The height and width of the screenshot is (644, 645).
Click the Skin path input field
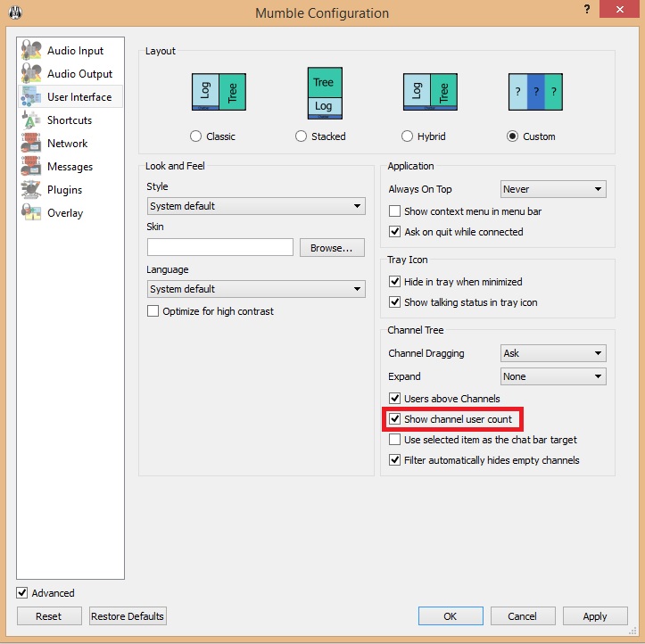[220, 248]
